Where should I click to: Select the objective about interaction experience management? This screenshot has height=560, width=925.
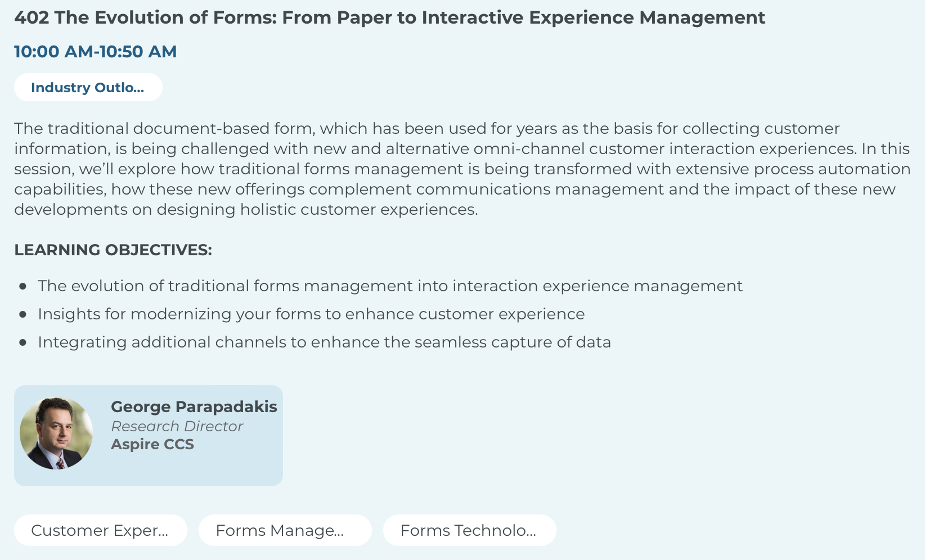point(390,286)
